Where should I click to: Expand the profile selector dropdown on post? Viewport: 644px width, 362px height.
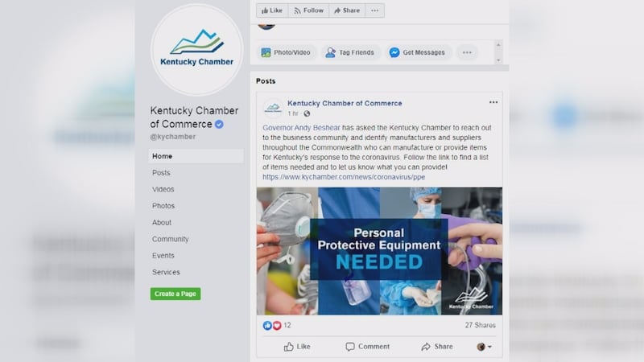point(485,347)
